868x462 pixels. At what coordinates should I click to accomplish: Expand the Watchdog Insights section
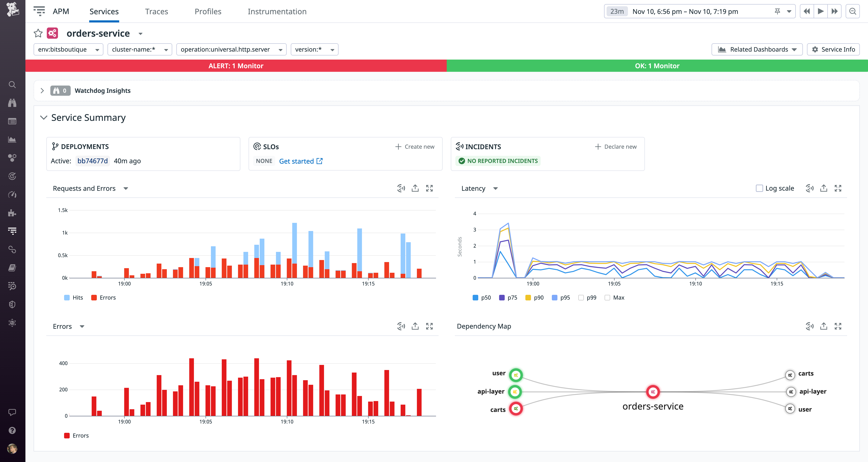coord(42,90)
